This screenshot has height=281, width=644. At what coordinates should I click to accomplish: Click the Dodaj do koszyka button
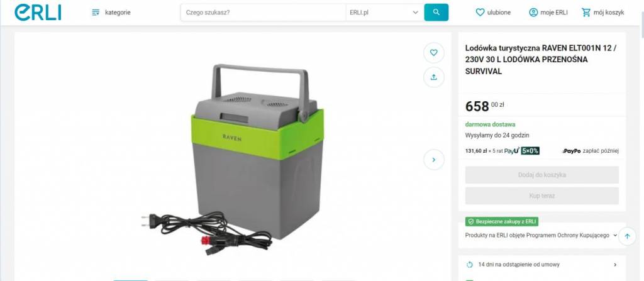[x=541, y=175]
